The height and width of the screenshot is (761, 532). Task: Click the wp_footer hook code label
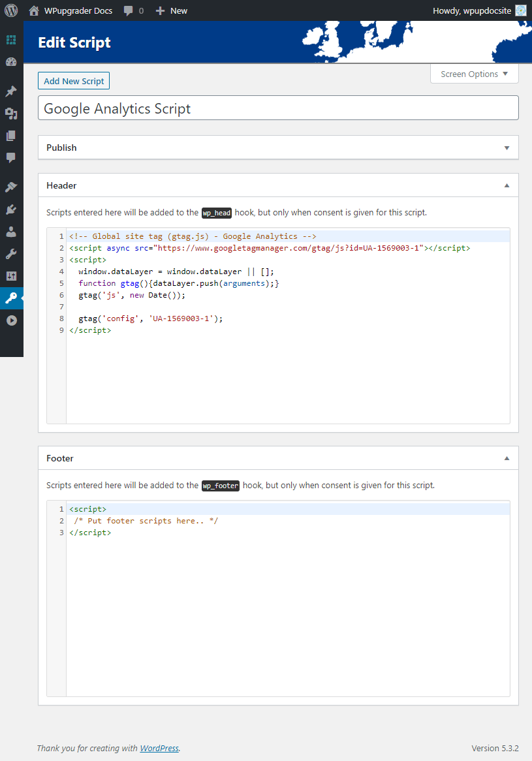coord(221,486)
